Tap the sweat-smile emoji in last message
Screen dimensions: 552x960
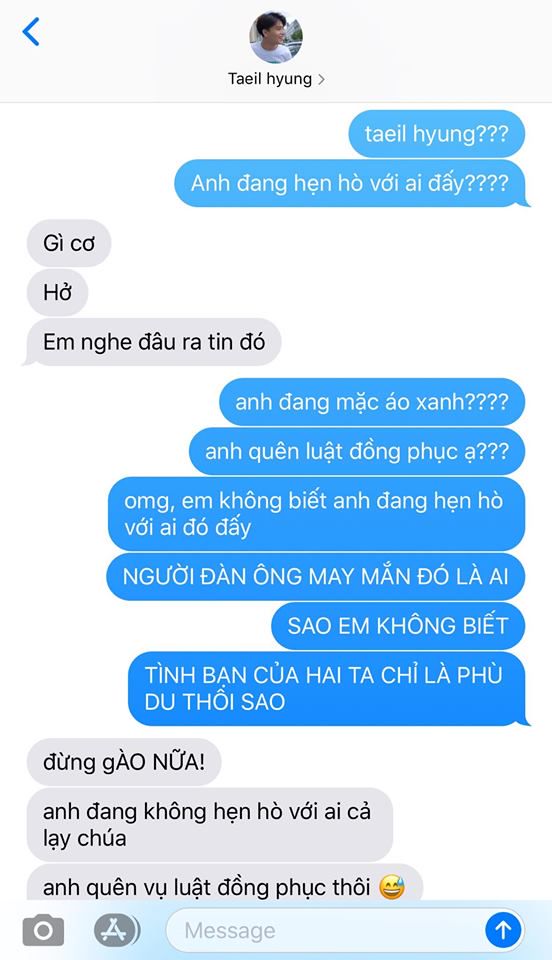click(392, 887)
